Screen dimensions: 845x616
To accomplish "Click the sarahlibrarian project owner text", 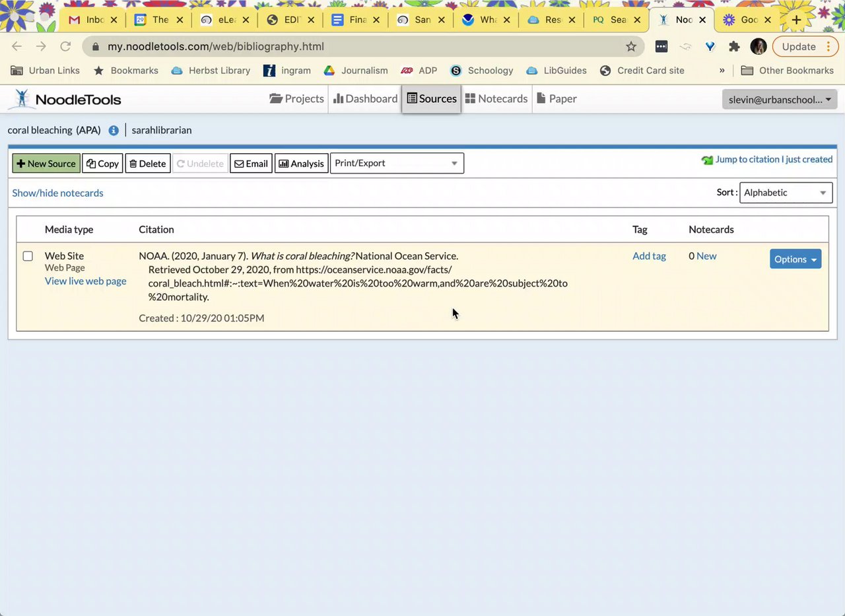I will pos(162,130).
